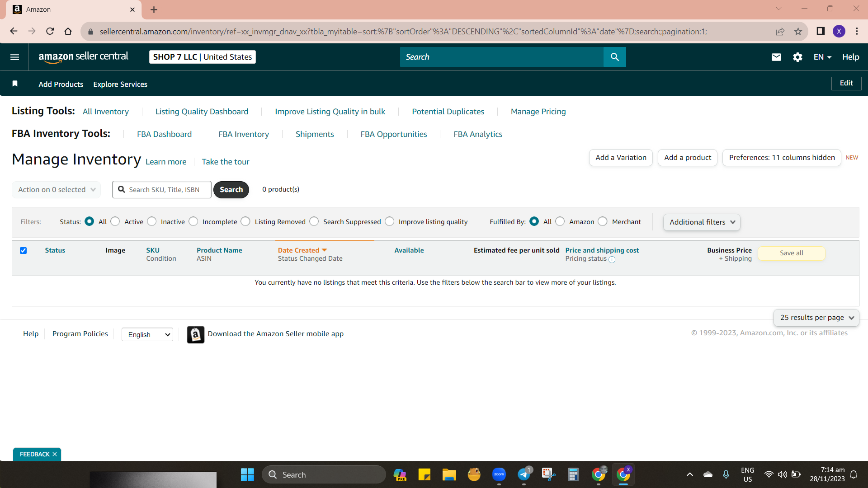Screen dimensions: 868x488
Task: Open the Chrome profile avatar
Action: pyautogui.click(x=839, y=31)
